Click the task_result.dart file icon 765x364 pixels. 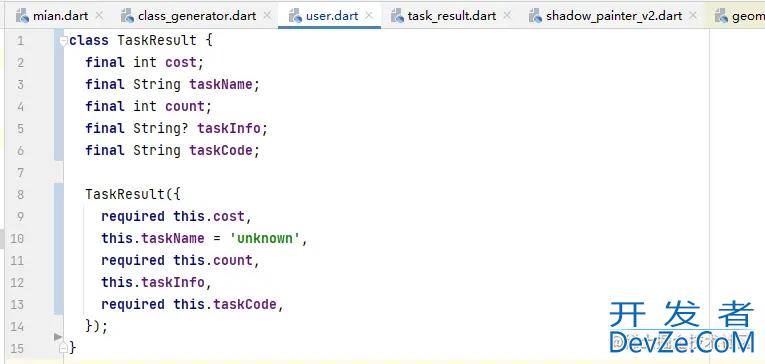click(x=397, y=16)
